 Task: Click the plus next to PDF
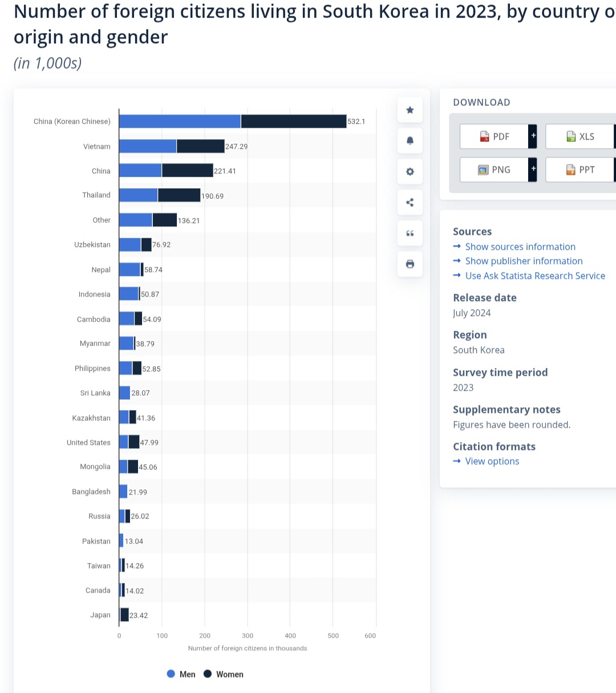coord(533,136)
